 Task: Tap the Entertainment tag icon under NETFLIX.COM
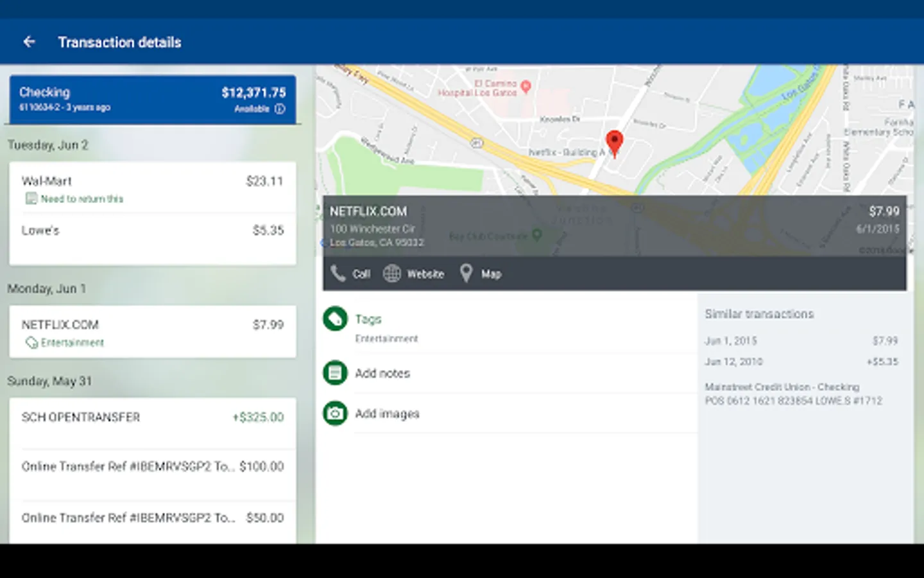[31, 343]
